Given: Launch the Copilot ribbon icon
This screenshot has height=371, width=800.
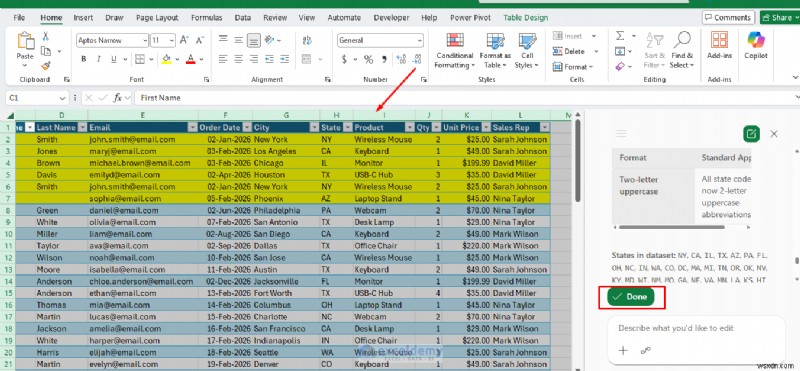Looking at the screenshot, I should click(756, 45).
